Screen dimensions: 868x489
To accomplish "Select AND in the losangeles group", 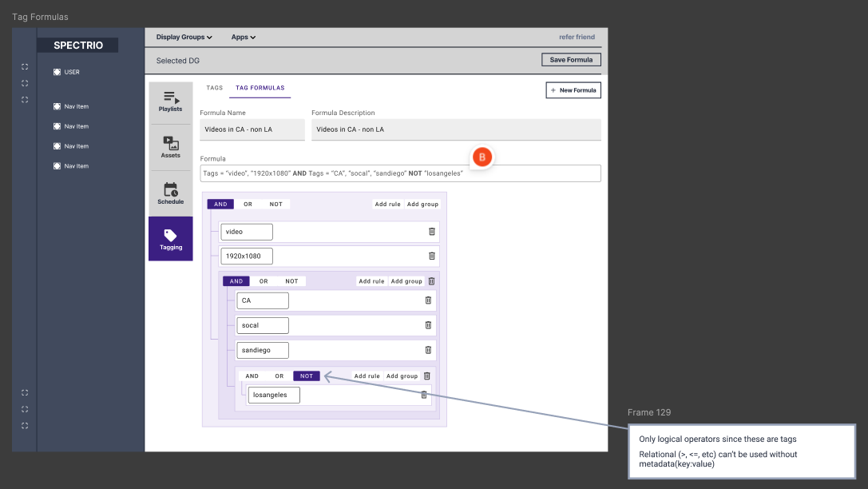I will pos(252,376).
